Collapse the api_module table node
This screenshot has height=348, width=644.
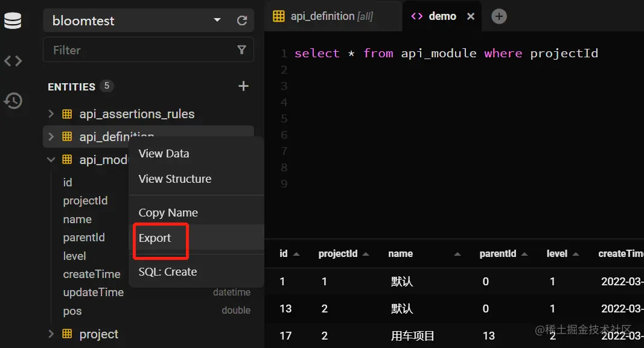tap(51, 159)
